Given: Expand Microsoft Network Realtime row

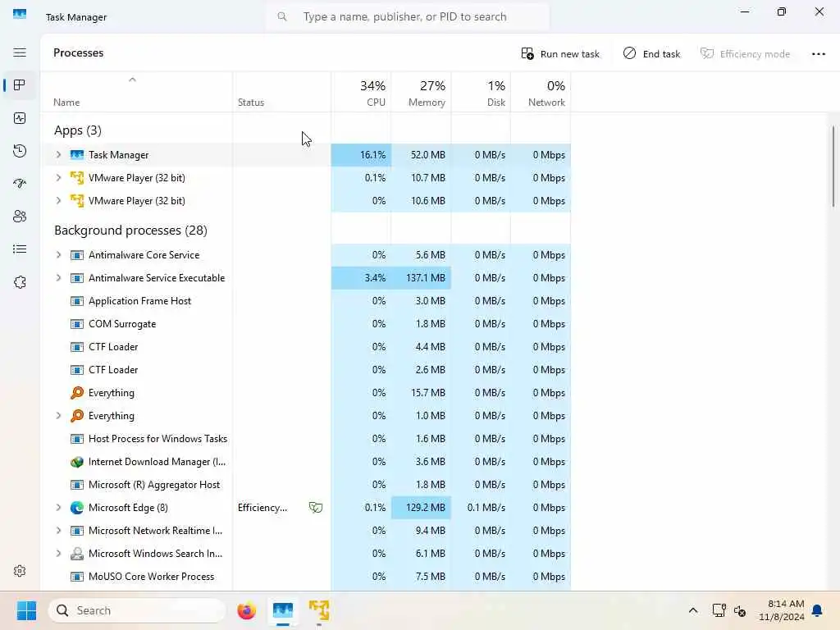Looking at the screenshot, I should [x=58, y=531].
